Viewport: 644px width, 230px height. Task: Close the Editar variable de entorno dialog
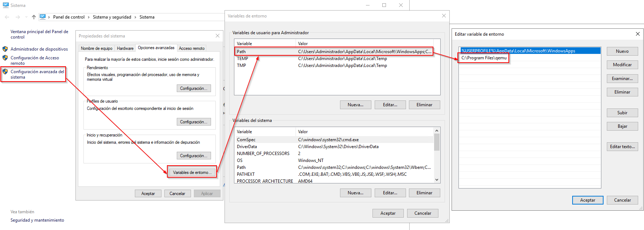637,34
